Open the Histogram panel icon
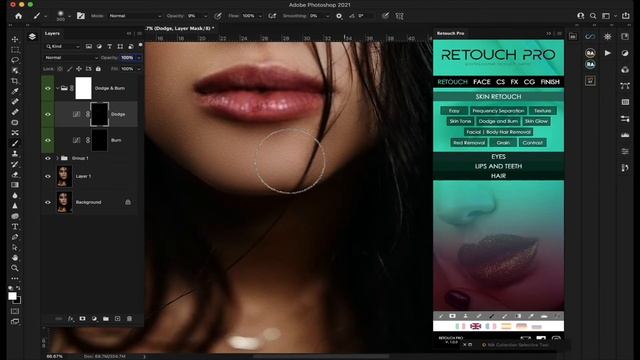This screenshot has height=360, width=640. 625,135
